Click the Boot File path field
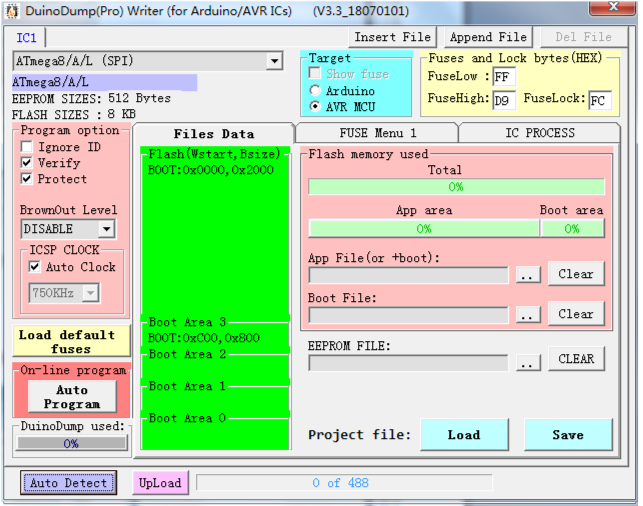 [x=408, y=315]
